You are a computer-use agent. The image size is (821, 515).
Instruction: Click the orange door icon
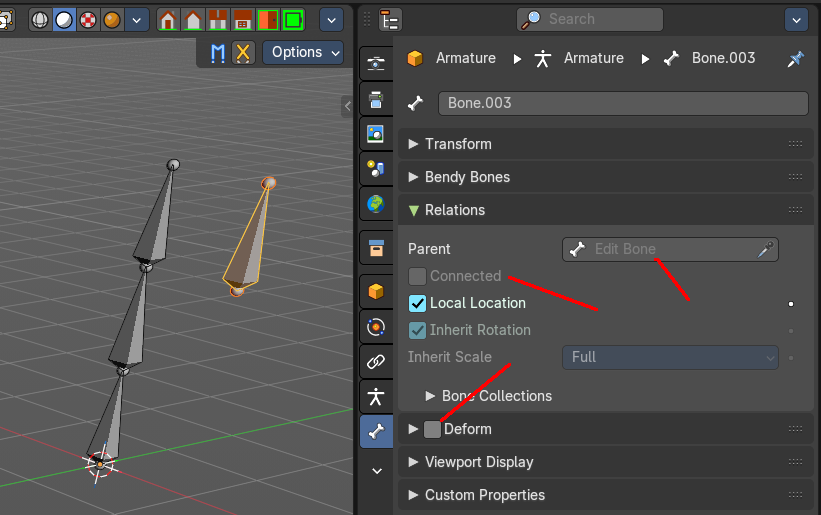[268, 20]
